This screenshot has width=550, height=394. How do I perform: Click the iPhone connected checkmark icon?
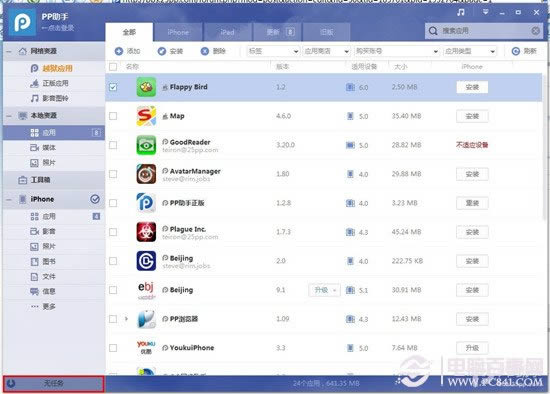(95, 199)
